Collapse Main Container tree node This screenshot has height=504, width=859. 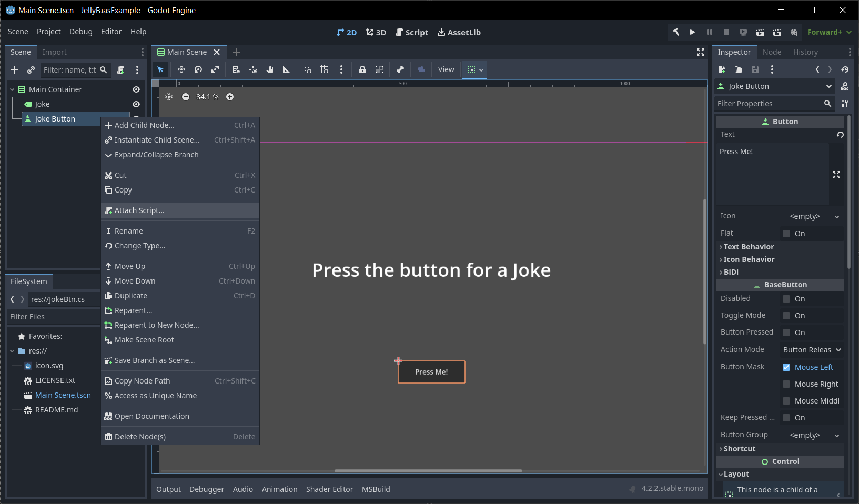point(12,89)
